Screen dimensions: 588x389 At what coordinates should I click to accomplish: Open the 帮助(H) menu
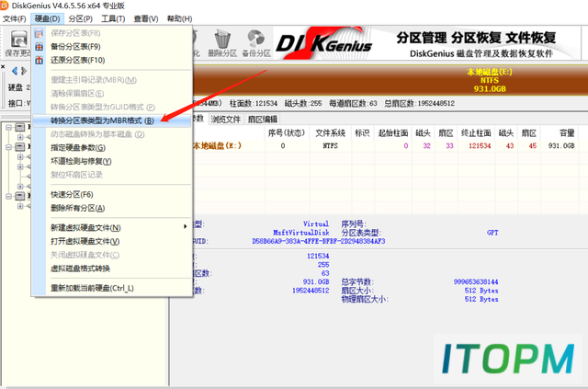[179, 18]
